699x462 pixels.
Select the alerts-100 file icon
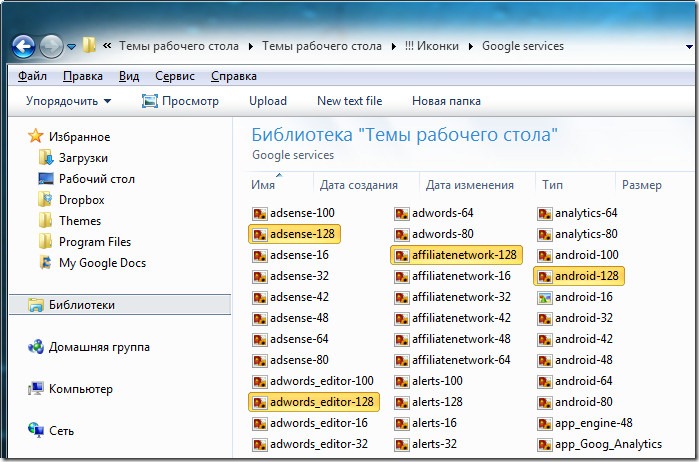pos(402,381)
